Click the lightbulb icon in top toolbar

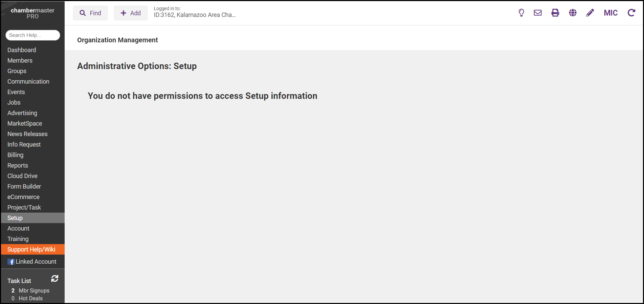521,13
